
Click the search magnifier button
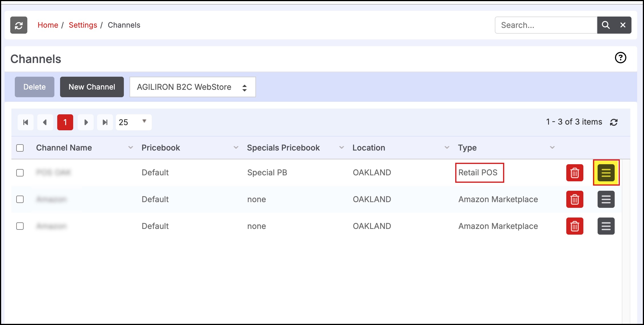coord(606,25)
